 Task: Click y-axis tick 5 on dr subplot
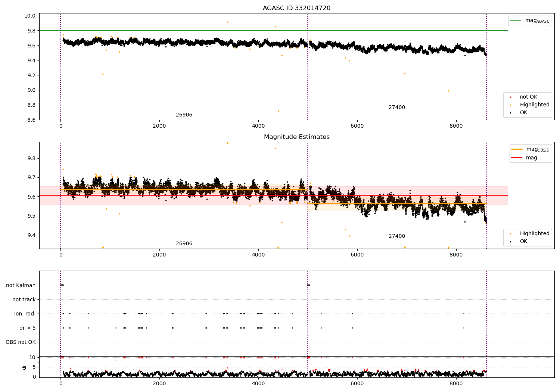[34, 367]
